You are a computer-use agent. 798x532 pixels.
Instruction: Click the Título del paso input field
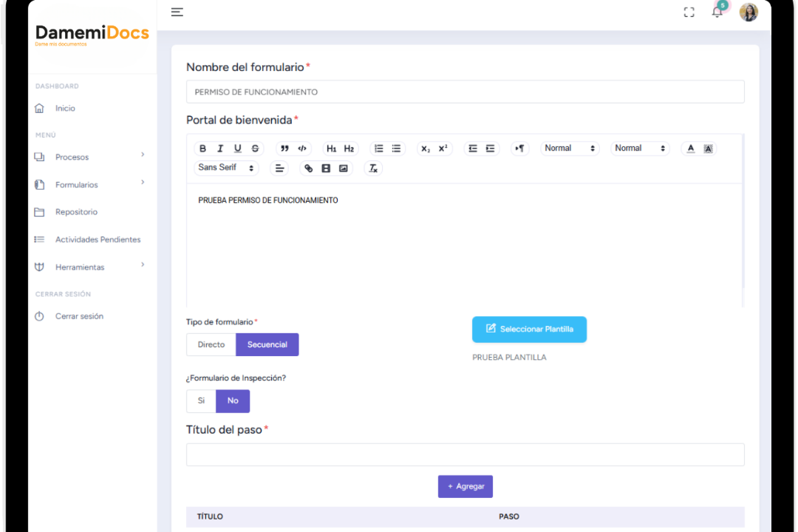coord(465,455)
